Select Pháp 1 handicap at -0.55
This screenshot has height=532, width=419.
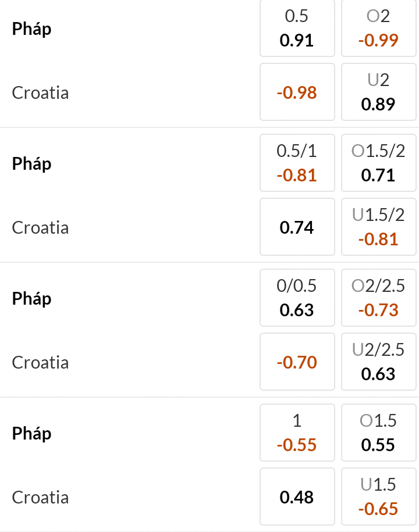(x=297, y=433)
